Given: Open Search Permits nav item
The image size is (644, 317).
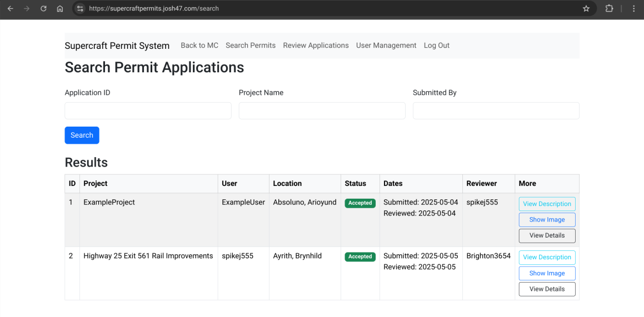Looking at the screenshot, I should (x=250, y=46).
